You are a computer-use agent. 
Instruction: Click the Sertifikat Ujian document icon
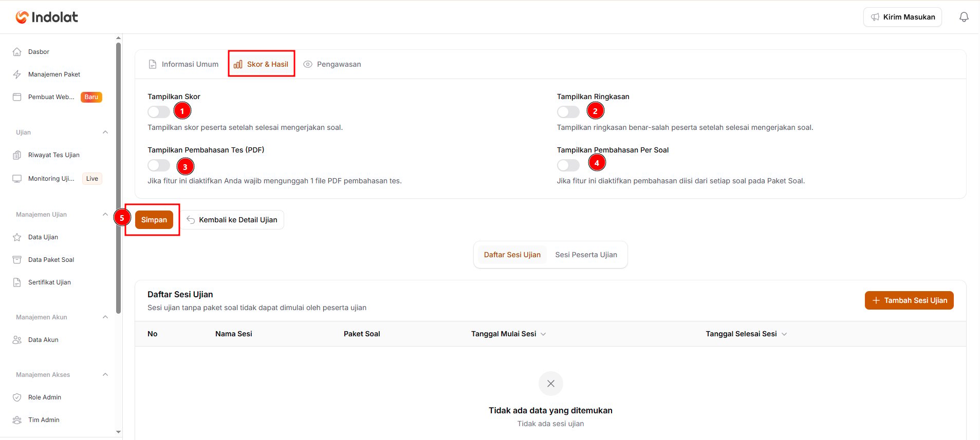point(17,282)
